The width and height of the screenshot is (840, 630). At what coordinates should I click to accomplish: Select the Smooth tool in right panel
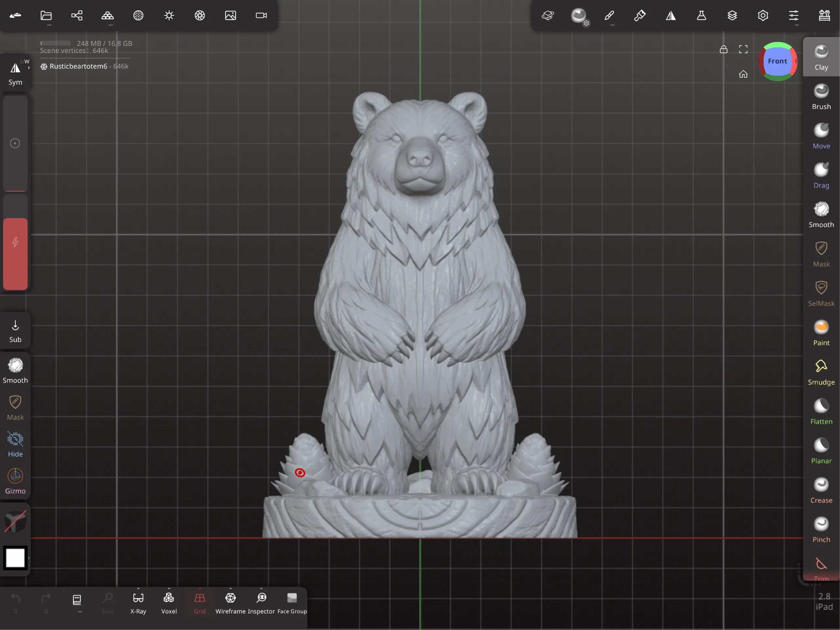pos(821,215)
